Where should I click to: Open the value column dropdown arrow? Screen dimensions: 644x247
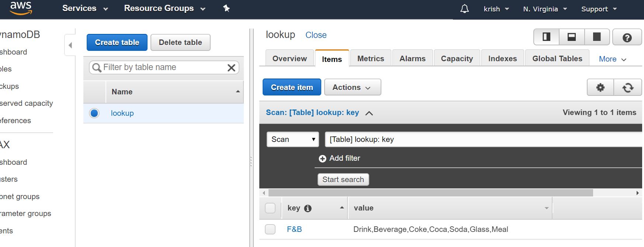[547, 208]
